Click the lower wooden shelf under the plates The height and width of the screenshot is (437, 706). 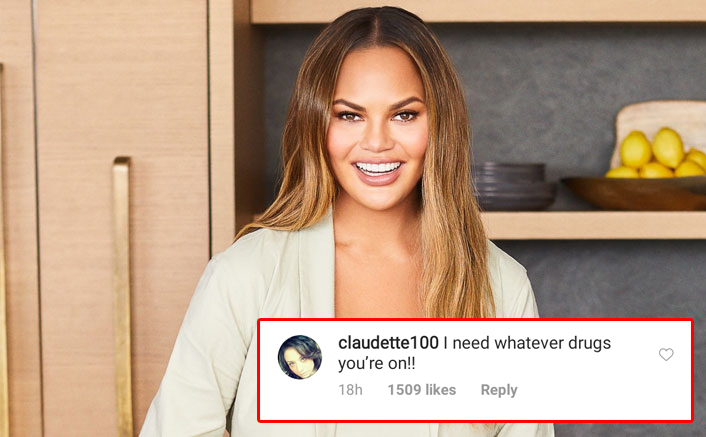[594, 225]
